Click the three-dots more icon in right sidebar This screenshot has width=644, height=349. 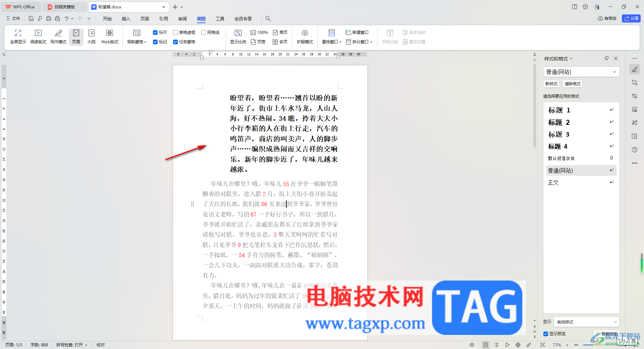(635, 163)
